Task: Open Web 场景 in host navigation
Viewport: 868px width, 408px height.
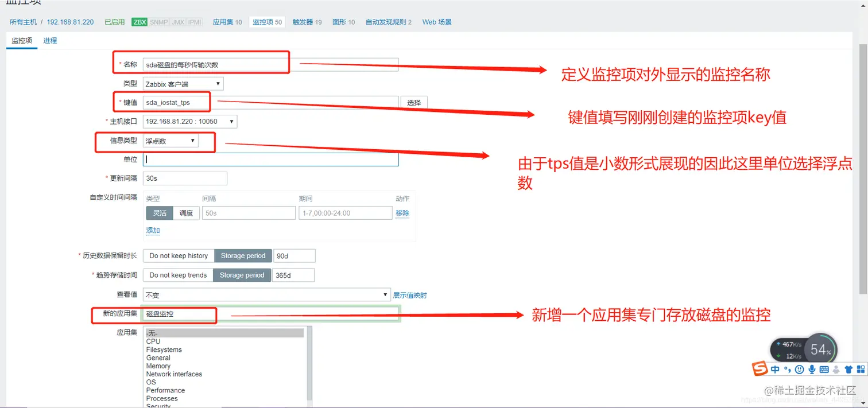Action: point(437,22)
